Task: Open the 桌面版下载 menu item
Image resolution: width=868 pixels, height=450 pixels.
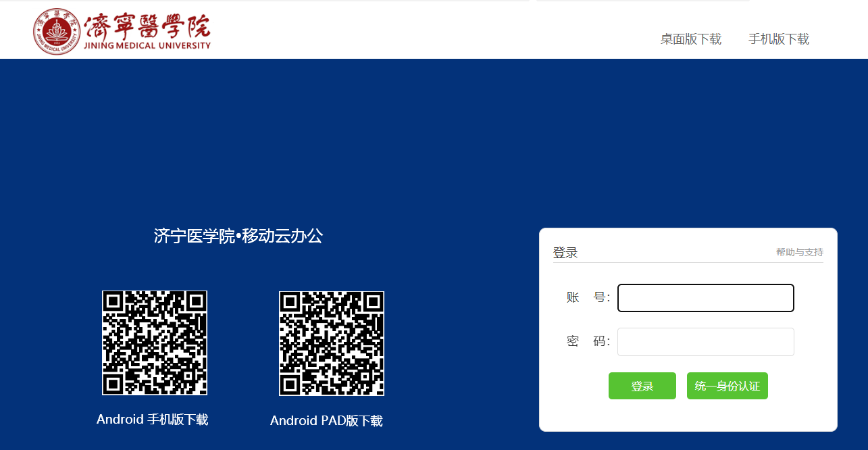Action: point(691,39)
